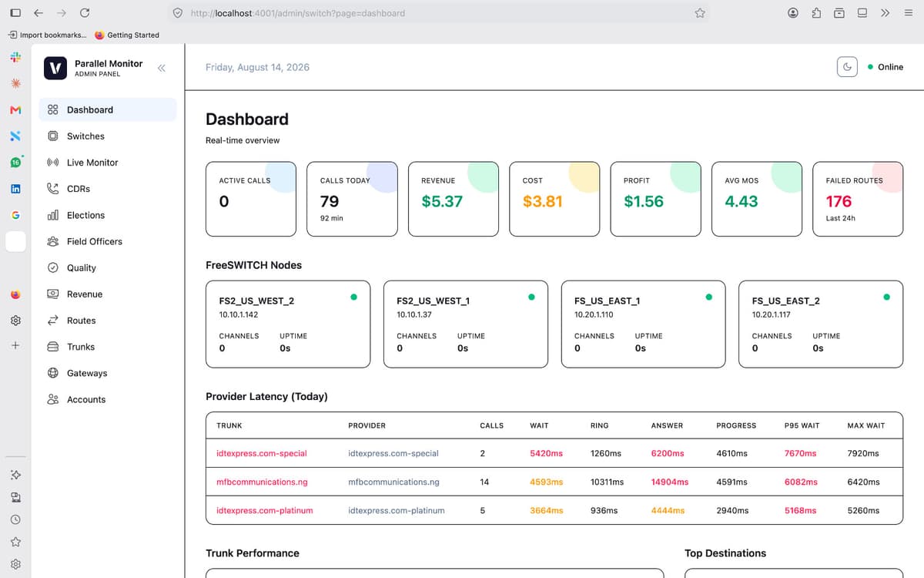The height and width of the screenshot is (578, 924).
Task: Go to the Revenue menu item
Action: [x=108, y=294]
